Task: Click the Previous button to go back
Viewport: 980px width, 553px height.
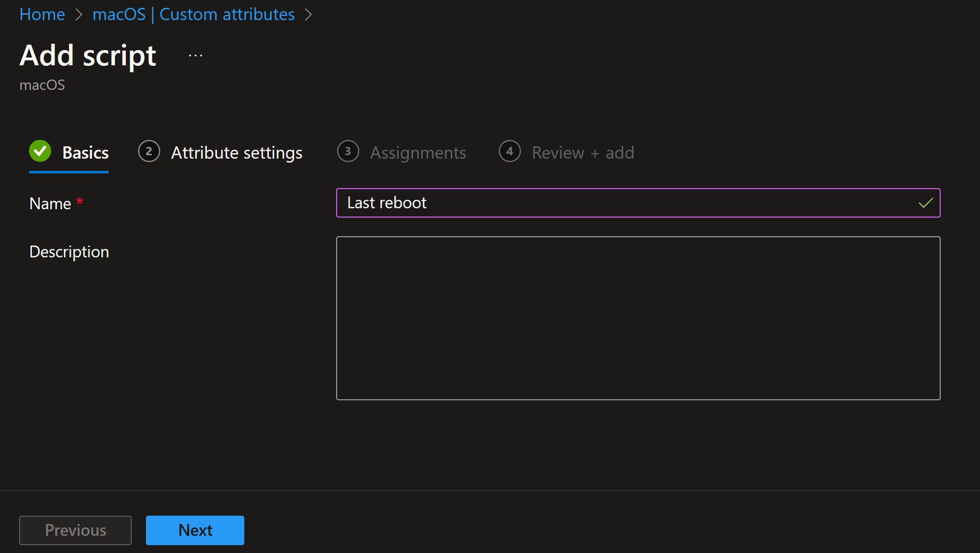Action: 75,530
